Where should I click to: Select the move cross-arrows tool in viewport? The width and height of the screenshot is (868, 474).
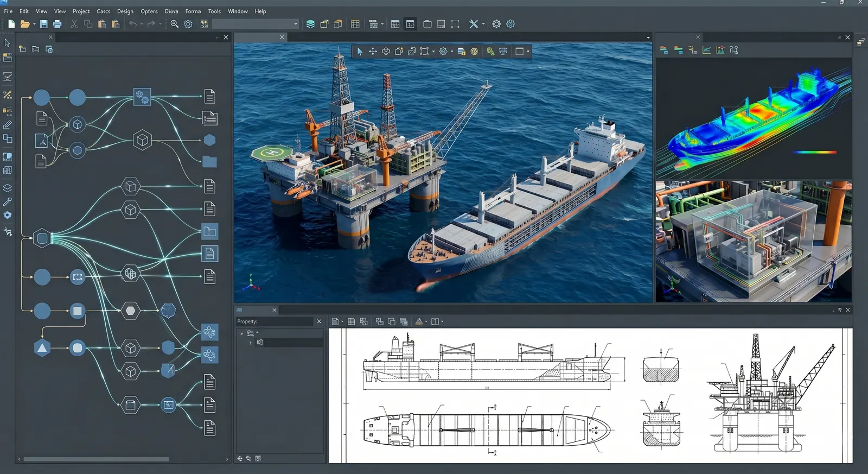[373, 52]
